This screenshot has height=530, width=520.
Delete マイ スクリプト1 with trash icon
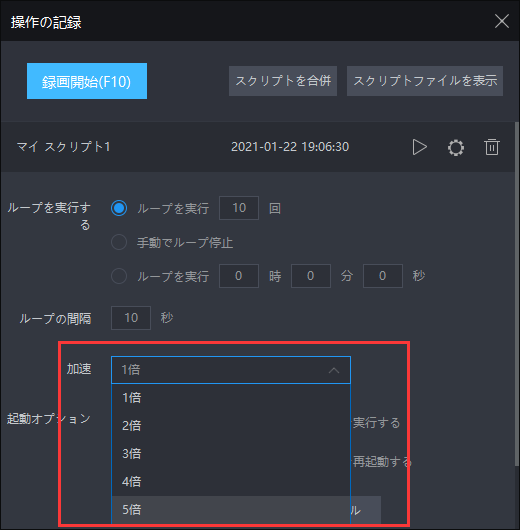coord(492,147)
